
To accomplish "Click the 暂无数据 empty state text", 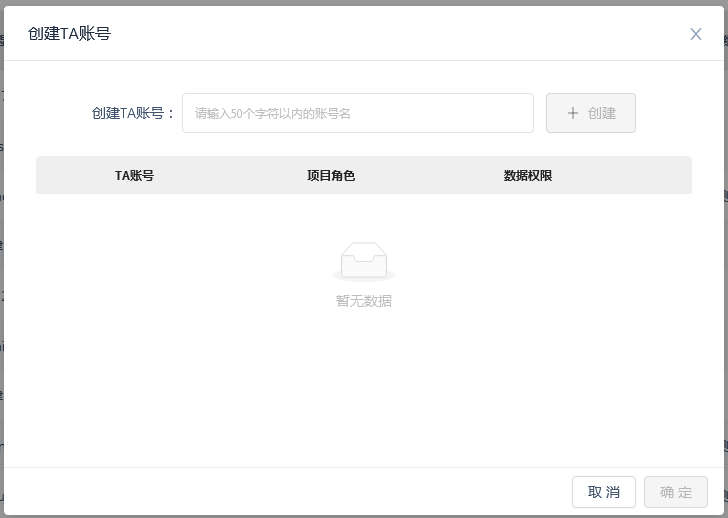I will point(363,301).
